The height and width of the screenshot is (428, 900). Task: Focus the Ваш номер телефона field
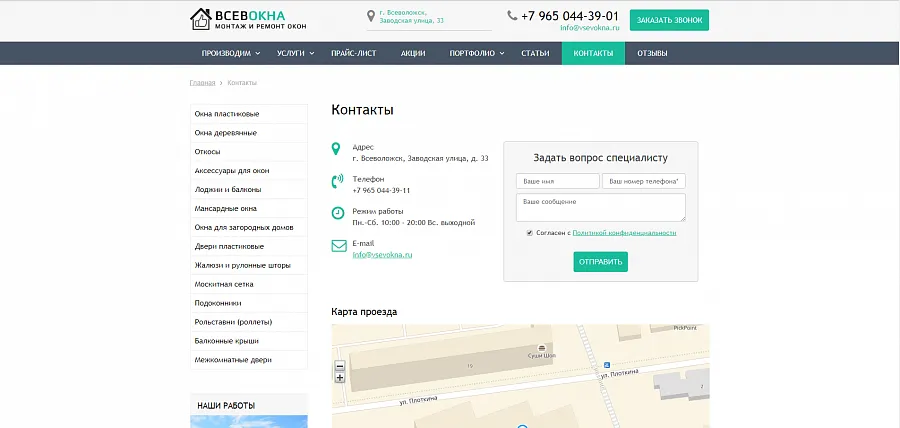coord(644,181)
